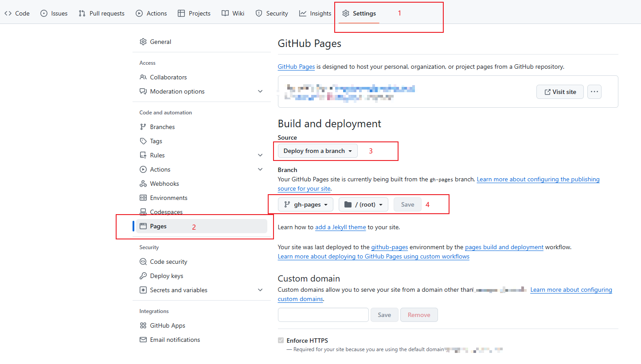Open Tags settings

click(202, 141)
